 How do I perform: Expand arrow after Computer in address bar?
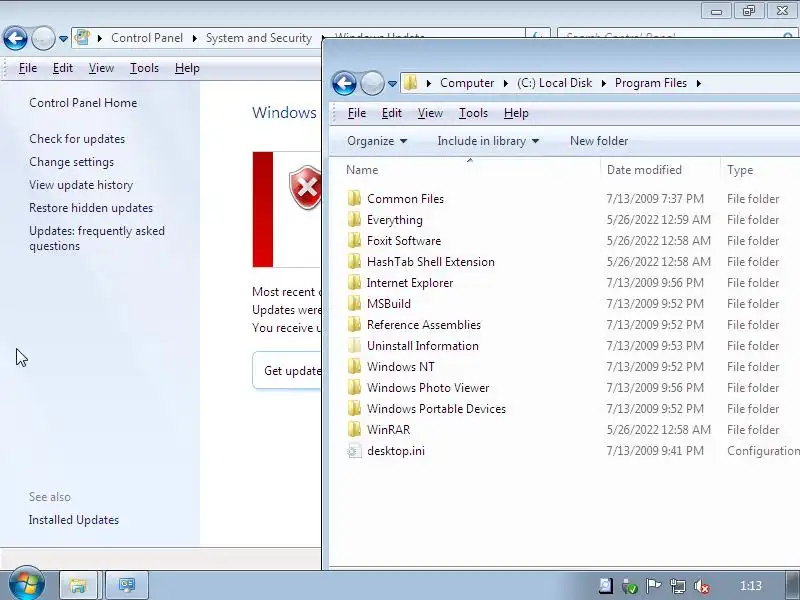tap(506, 83)
